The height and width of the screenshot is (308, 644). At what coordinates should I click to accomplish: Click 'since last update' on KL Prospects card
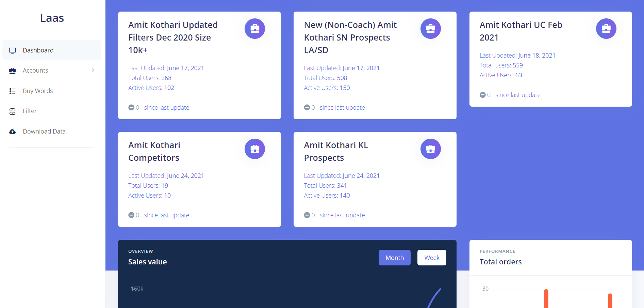click(342, 215)
